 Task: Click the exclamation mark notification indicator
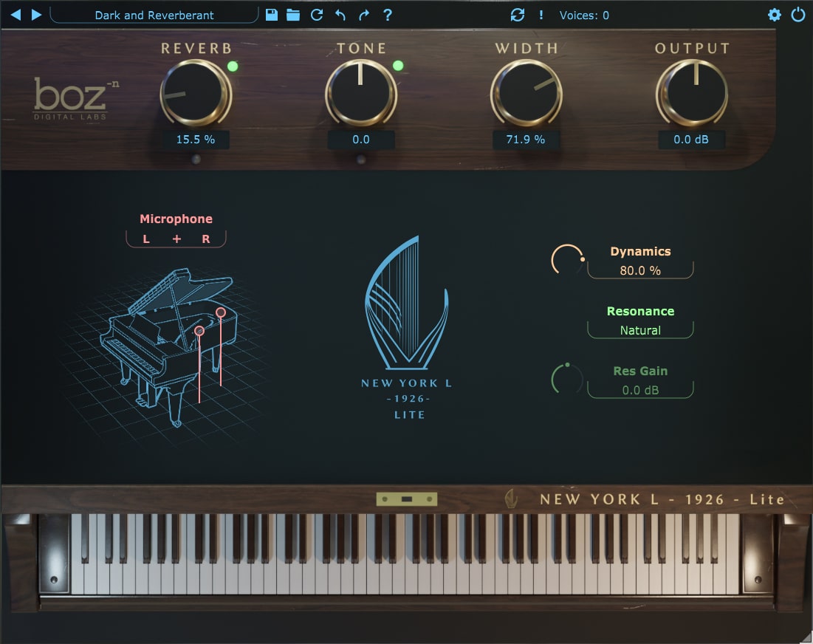pos(541,15)
